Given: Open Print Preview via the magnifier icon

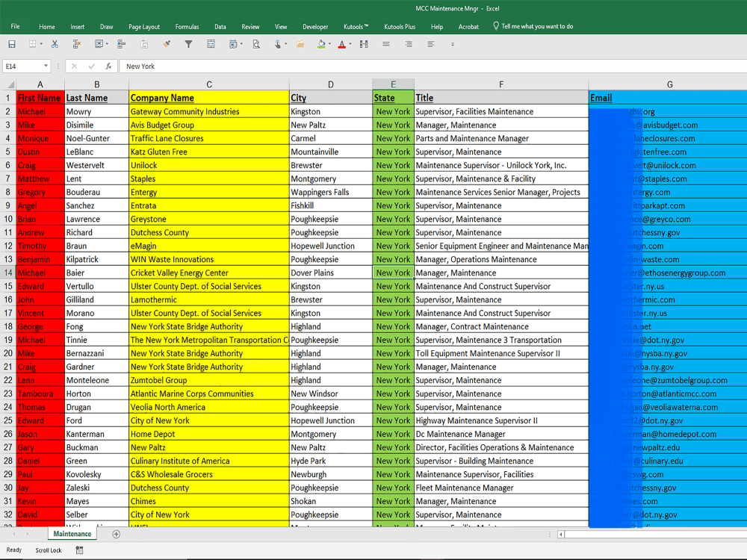Looking at the screenshot, I should [x=257, y=44].
